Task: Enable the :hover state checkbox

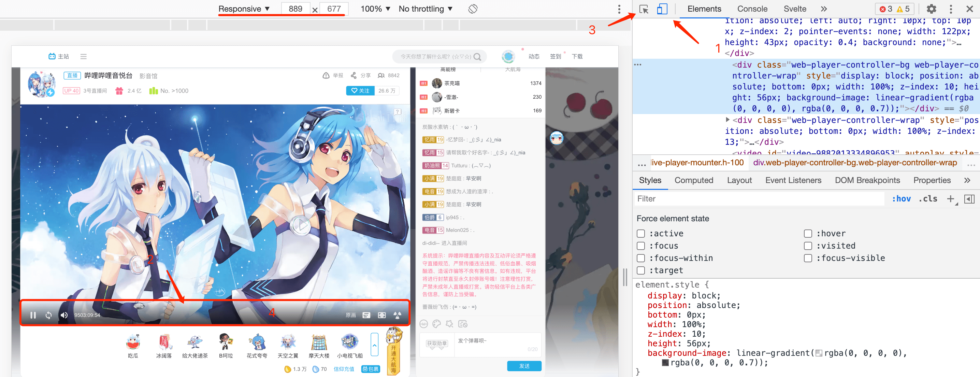Action: click(808, 234)
